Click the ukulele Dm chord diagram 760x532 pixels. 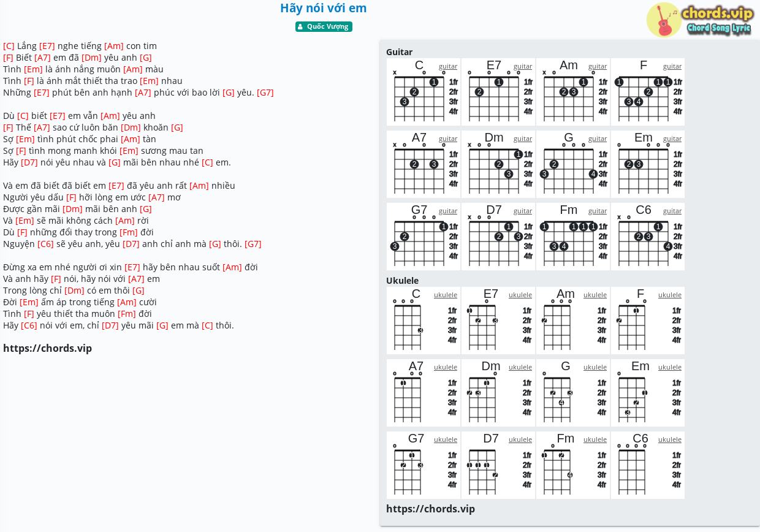(498, 393)
